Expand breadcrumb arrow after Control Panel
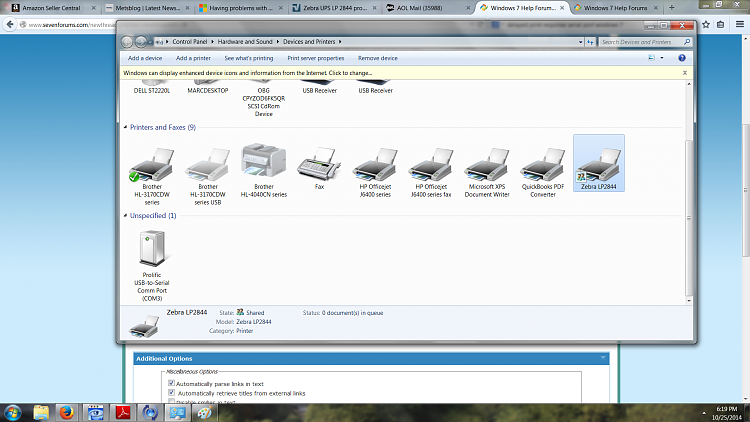Viewport: 750px width, 422px height. click(x=212, y=42)
